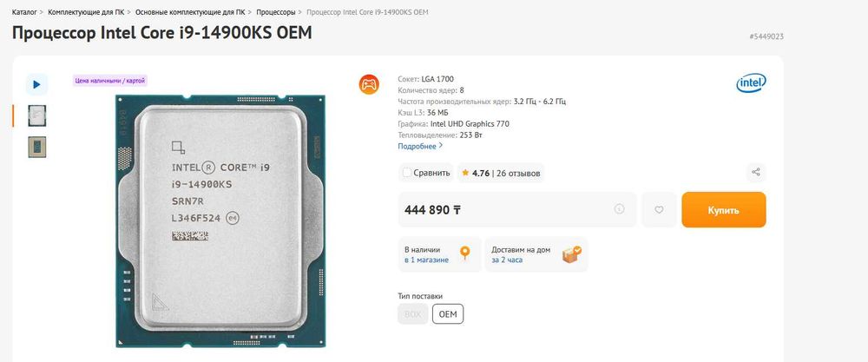Open the Intel brand logo

751,83
